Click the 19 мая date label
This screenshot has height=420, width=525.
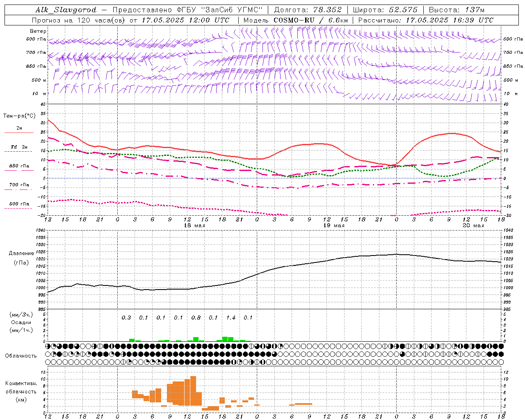tap(334, 226)
